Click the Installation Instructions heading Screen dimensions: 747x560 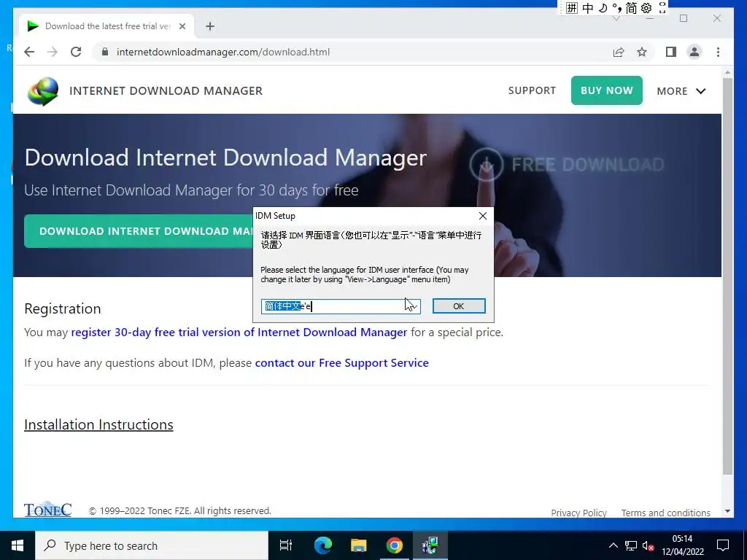pyautogui.click(x=98, y=424)
